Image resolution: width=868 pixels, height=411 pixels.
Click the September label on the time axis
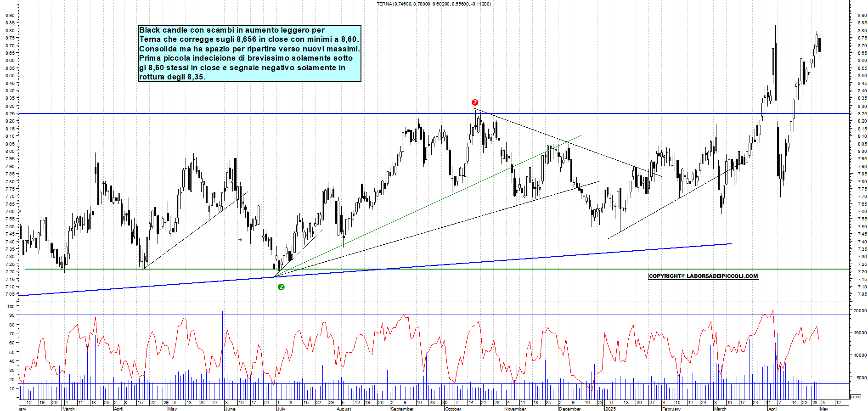pyautogui.click(x=402, y=409)
